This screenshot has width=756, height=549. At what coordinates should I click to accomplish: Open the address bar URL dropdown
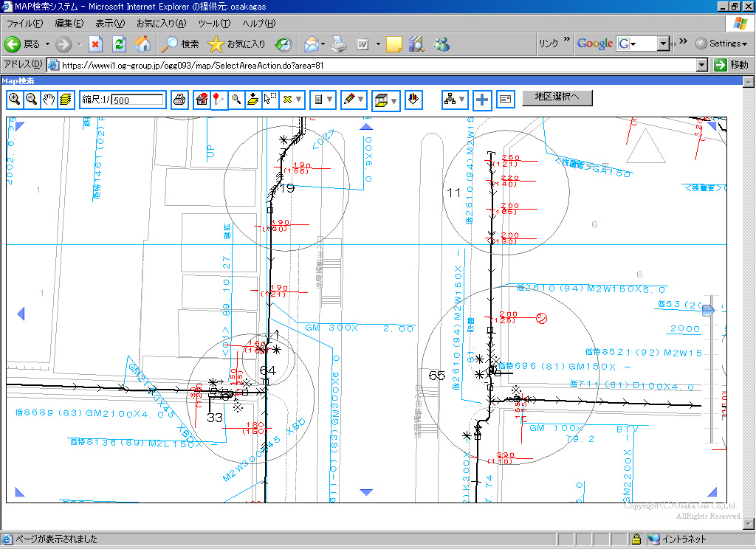[x=702, y=65]
